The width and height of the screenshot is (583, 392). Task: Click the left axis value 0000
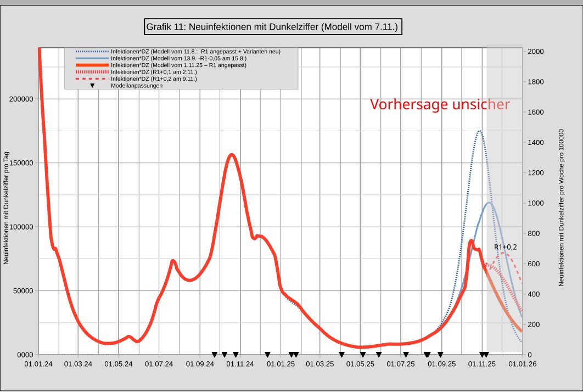tap(25, 355)
